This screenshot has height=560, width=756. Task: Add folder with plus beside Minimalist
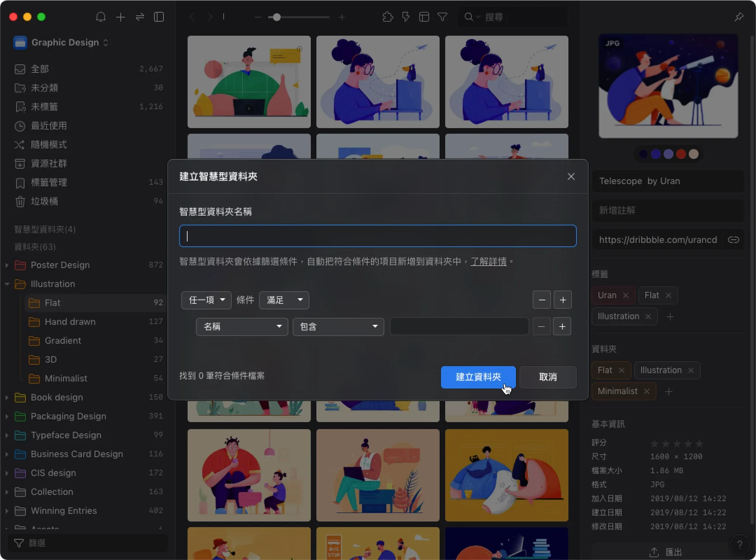669,392
